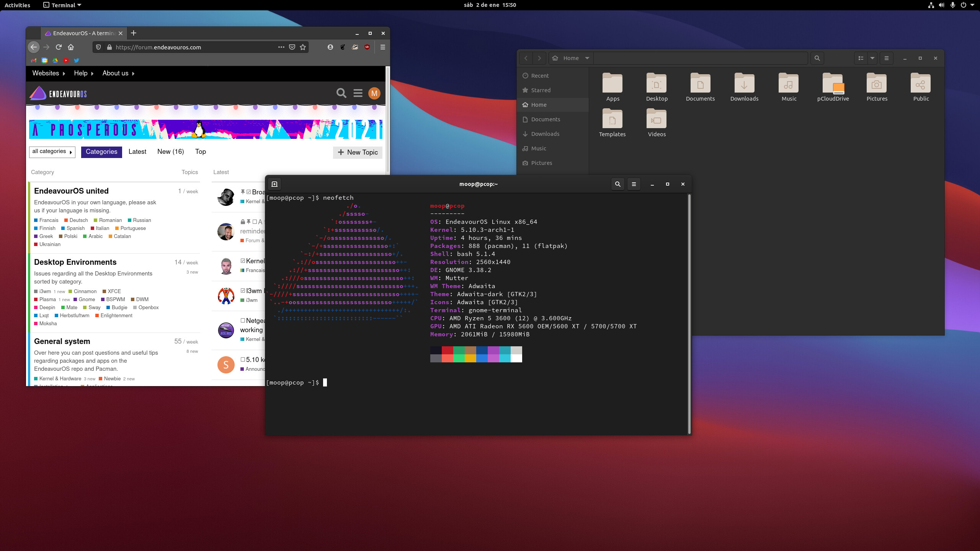Open terminal hamburger menu
980x551 pixels.
coord(634,184)
